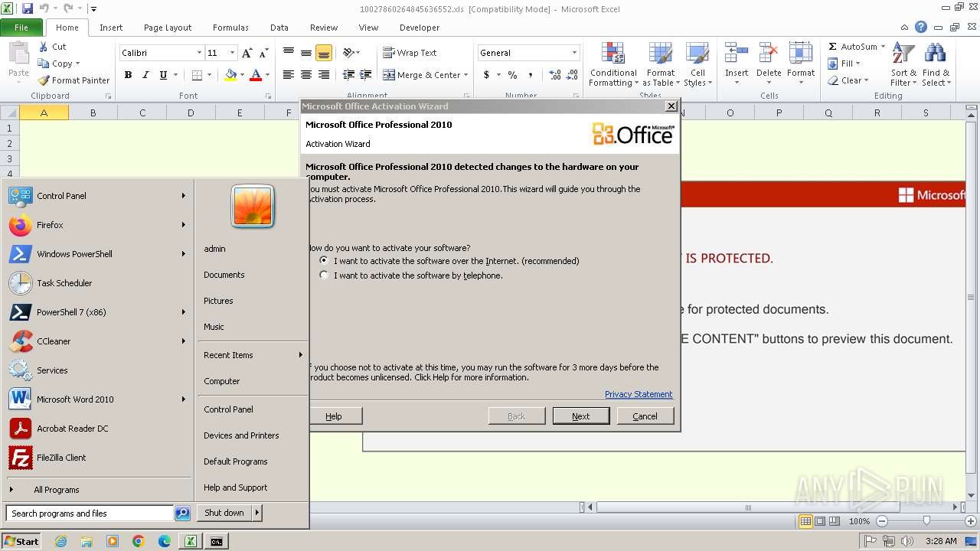Open font name Calibri dropdown
This screenshot has height=551, width=980.
pos(199,53)
